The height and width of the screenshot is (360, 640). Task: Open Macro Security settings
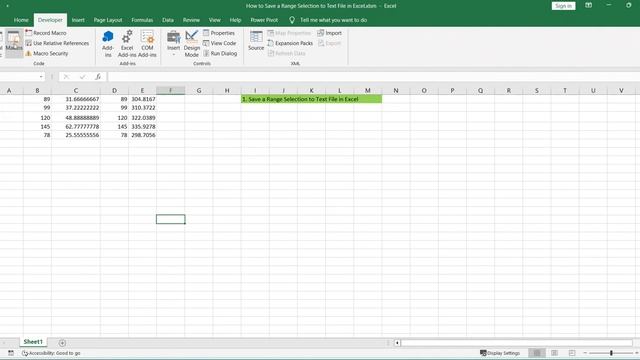click(x=47, y=53)
